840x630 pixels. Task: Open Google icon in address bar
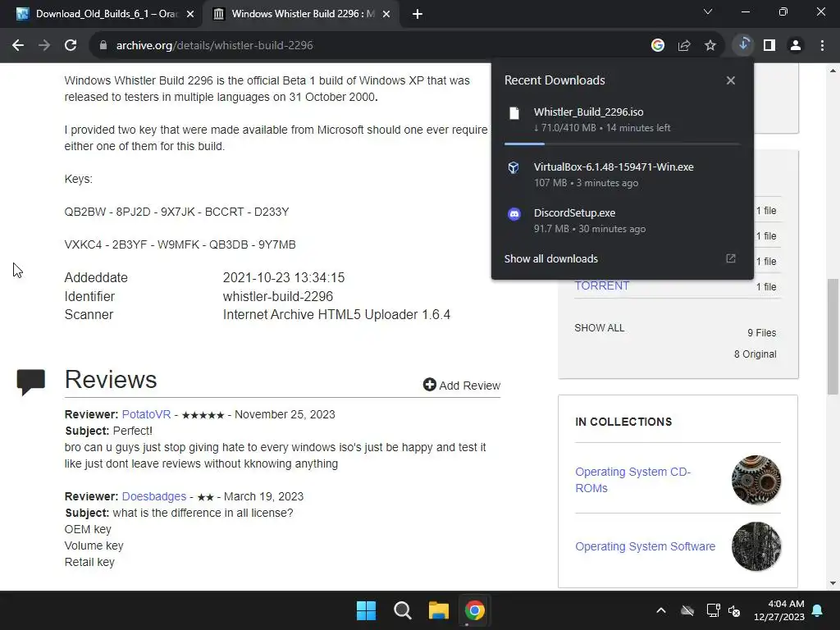point(658,46)
